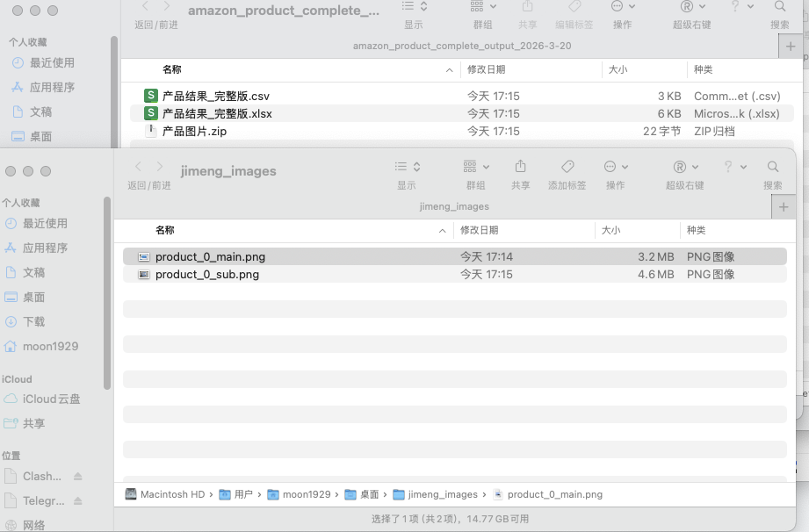Open the Search icon in jimeng_images window

[x=772, y=167]
